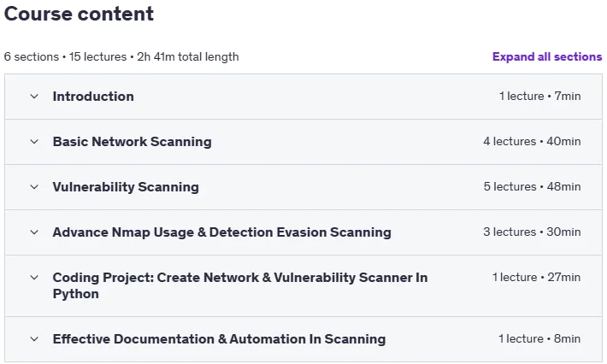This screenshot has width=607, height=364.
Task: Click the '1 lecture • 8min' label
Action: click(539, 338)
